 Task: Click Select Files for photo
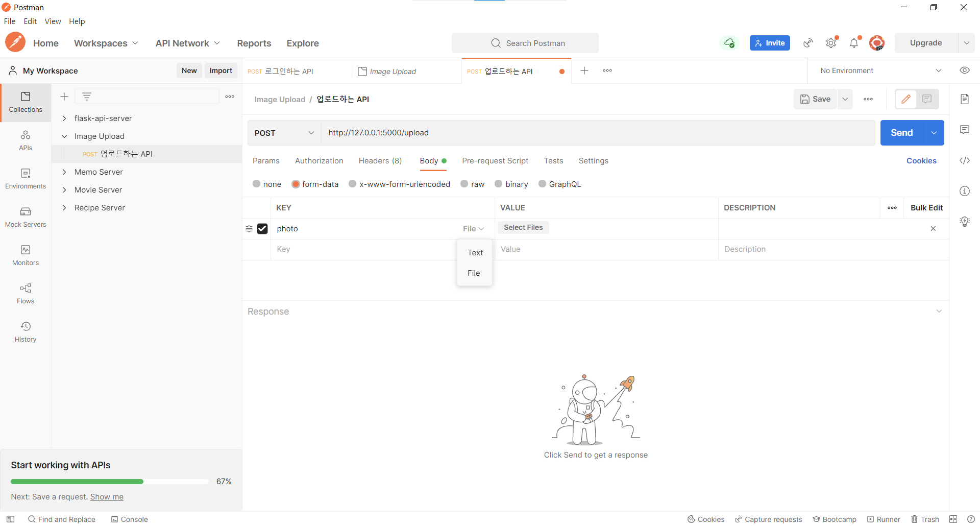(x=523, y=227)
